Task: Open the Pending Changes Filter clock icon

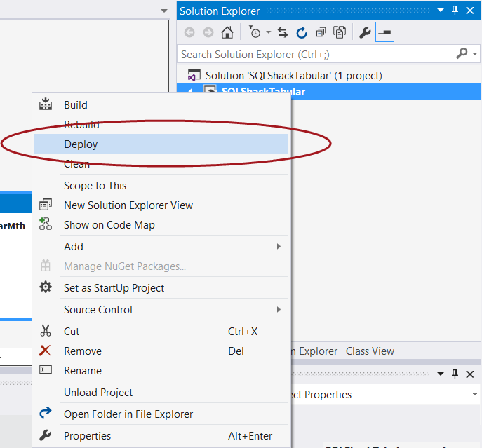Action: tap(255, 32)
